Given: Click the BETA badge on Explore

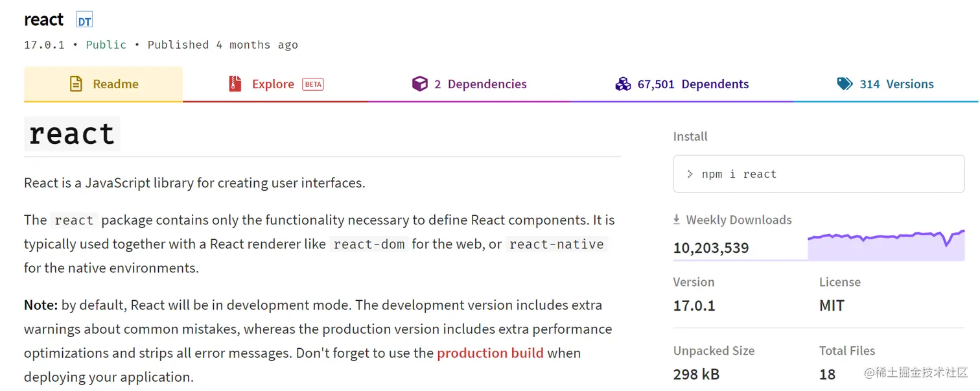Looking at the screenshot, I should click(x=313, y=84).
